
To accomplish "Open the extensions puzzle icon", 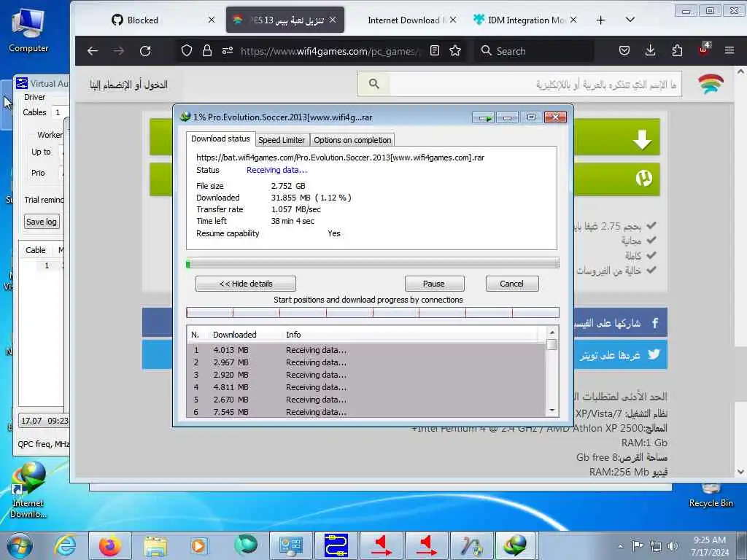I will 677,50.
